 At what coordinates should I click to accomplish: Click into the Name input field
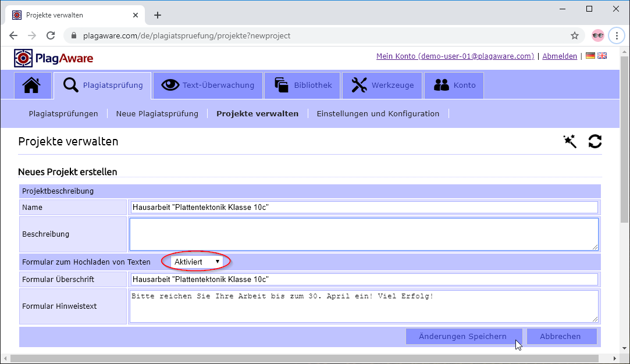364,208
